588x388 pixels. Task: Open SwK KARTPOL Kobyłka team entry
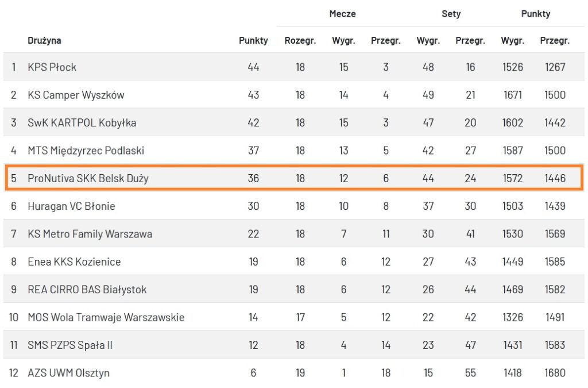82,123
